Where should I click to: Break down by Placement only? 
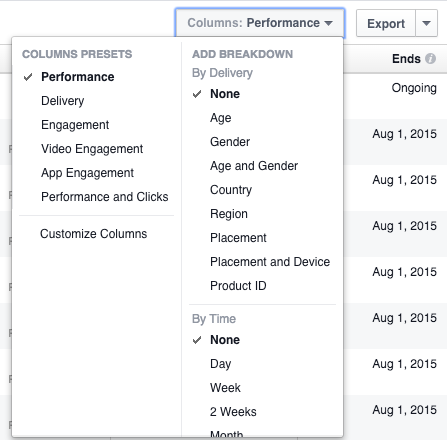click(x=238, y=238)
